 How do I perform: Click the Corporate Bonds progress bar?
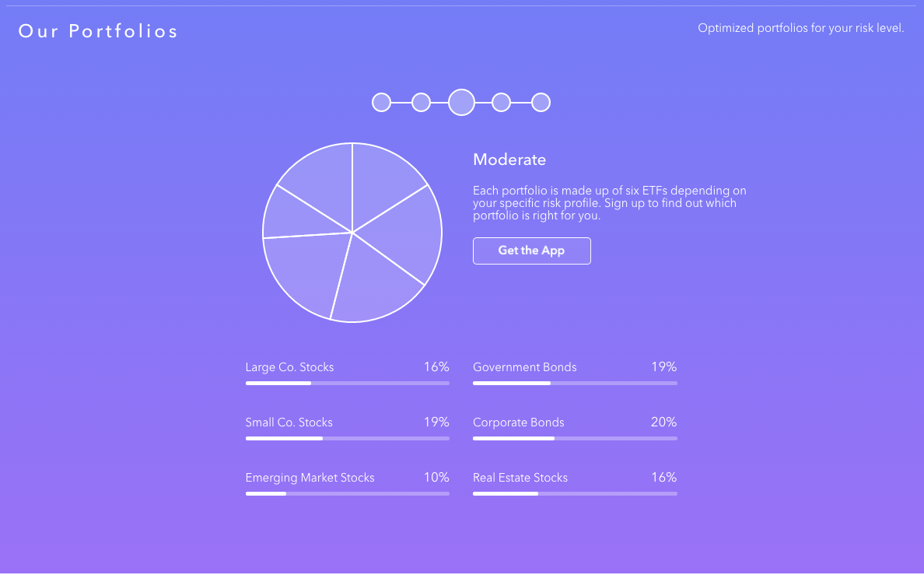tap(575, 438)
